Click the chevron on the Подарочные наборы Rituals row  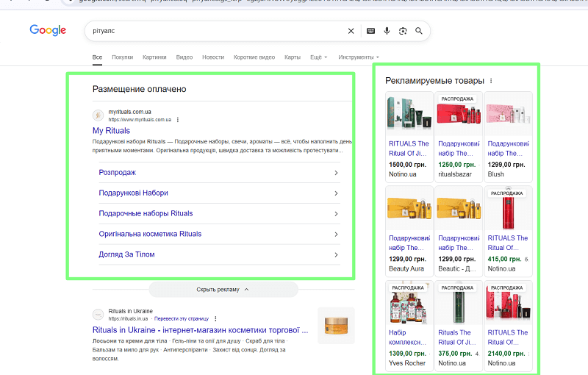pos(336,214)
